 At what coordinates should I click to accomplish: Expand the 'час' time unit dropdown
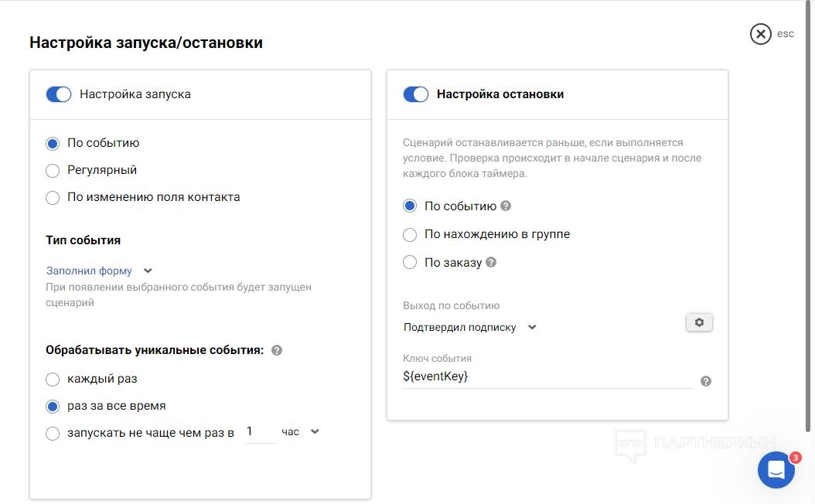coord(300,432)
